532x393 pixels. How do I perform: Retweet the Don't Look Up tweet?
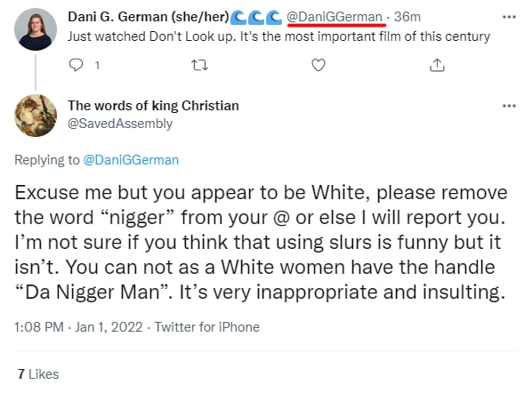coord(199,65)
